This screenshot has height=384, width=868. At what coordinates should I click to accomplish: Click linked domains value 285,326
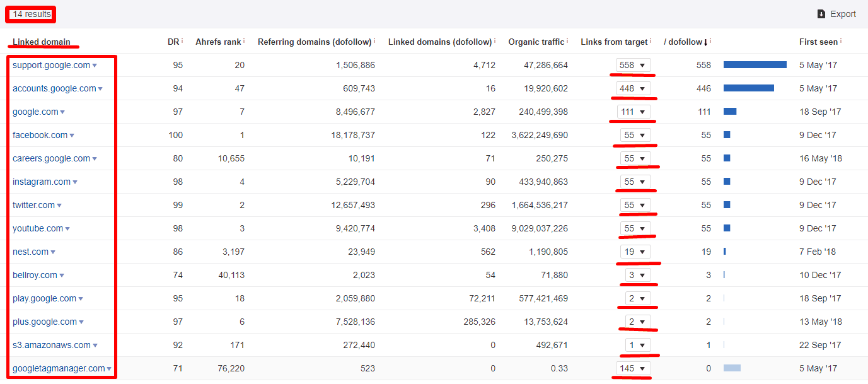coord(478,322)
